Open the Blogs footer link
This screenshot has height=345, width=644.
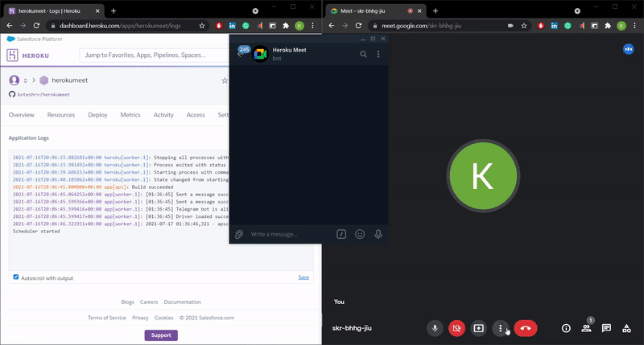point(127,302)
